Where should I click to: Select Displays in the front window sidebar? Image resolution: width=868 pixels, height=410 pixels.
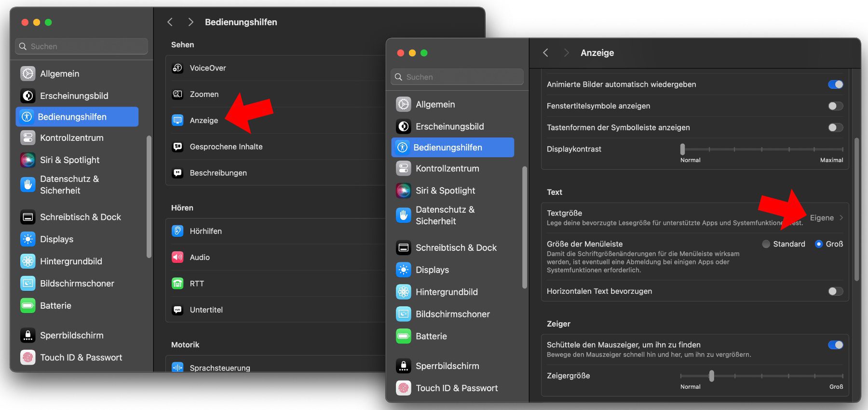(x=432, y=270)
